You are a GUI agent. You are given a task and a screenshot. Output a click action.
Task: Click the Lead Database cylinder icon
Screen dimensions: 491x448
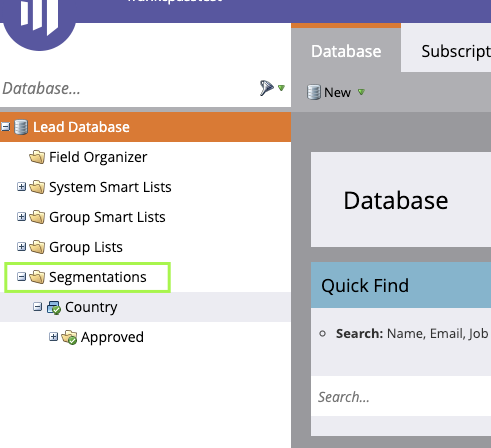[x=21, y=127]
